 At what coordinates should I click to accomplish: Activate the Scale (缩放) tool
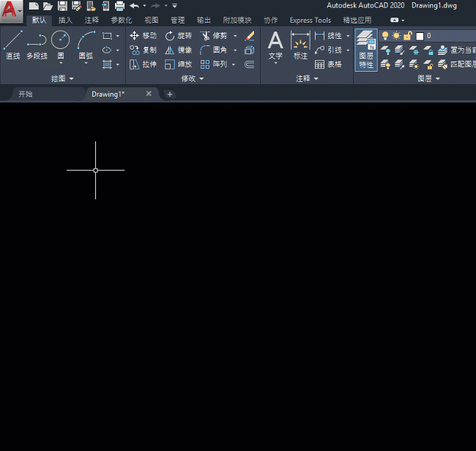(x=178, y=64)
